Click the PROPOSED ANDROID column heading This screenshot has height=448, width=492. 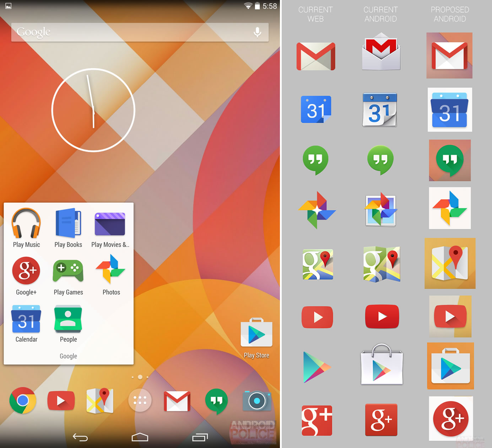(450, 14)
